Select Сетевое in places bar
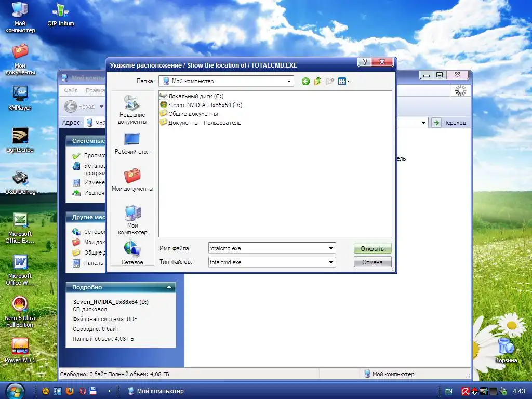The width and height of the screenshot is (532, 399). point(132,253)
